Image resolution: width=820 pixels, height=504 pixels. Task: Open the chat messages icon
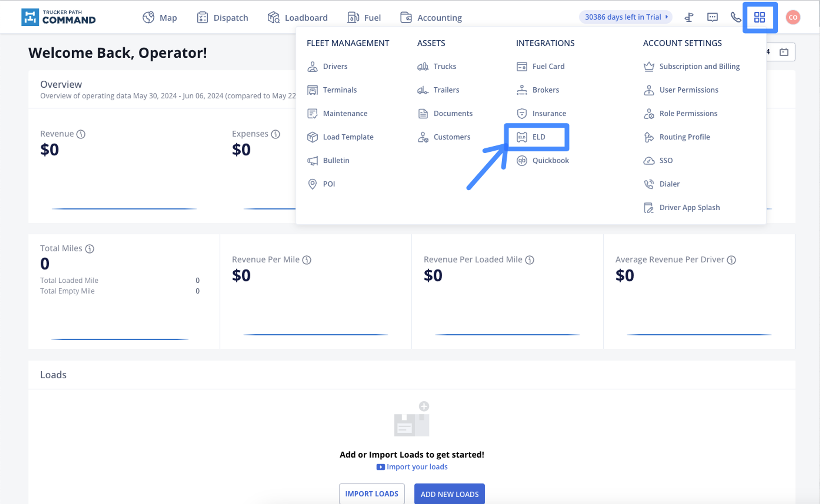713,17
